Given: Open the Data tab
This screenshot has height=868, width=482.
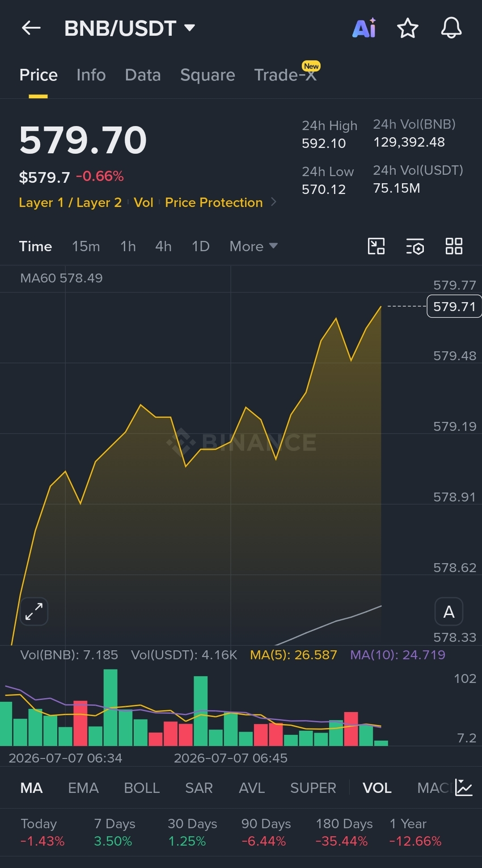Looking at the screenshot, I should [143, 75].
